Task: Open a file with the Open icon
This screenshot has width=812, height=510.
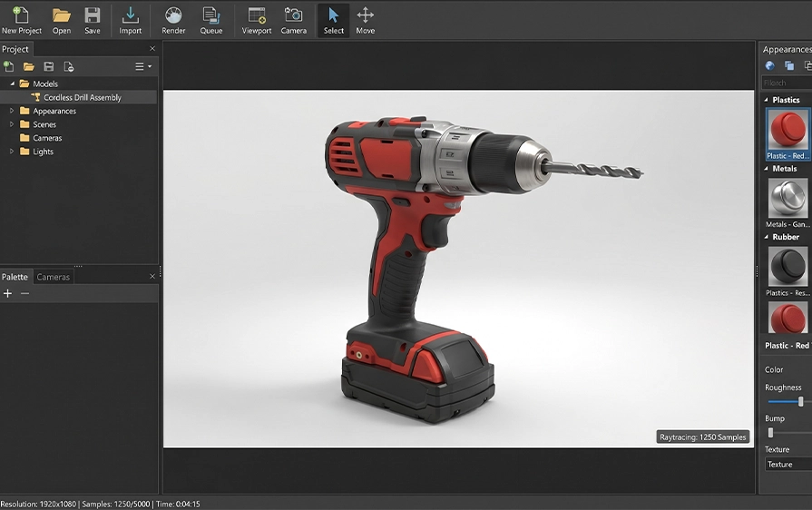Action: (x=62, y=21)
